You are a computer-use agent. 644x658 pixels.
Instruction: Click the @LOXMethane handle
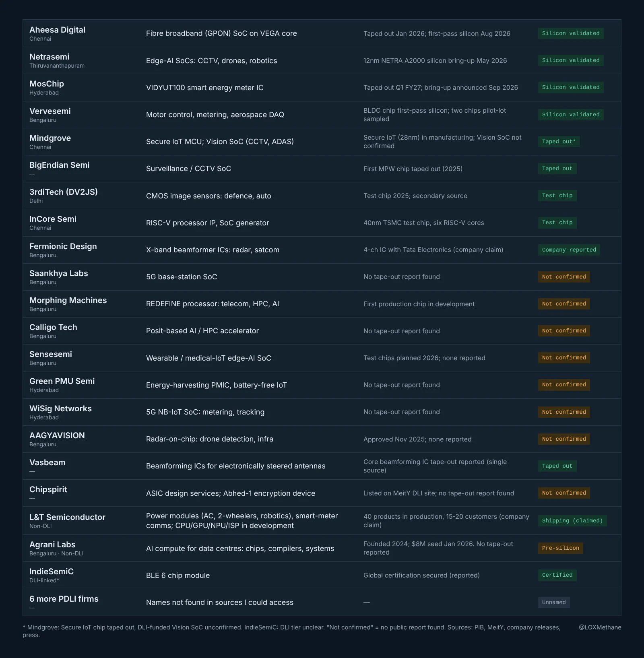[600, 627]
